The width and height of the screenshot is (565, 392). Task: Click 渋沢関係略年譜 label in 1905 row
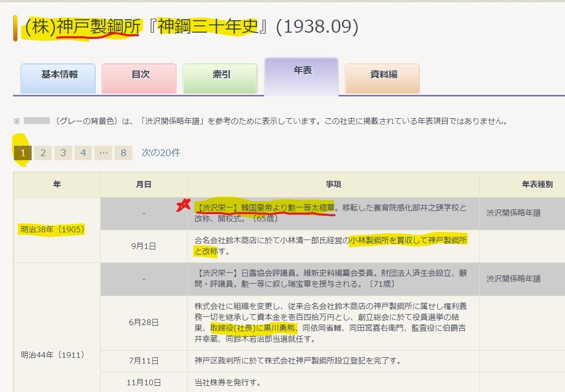click(514, 213)
